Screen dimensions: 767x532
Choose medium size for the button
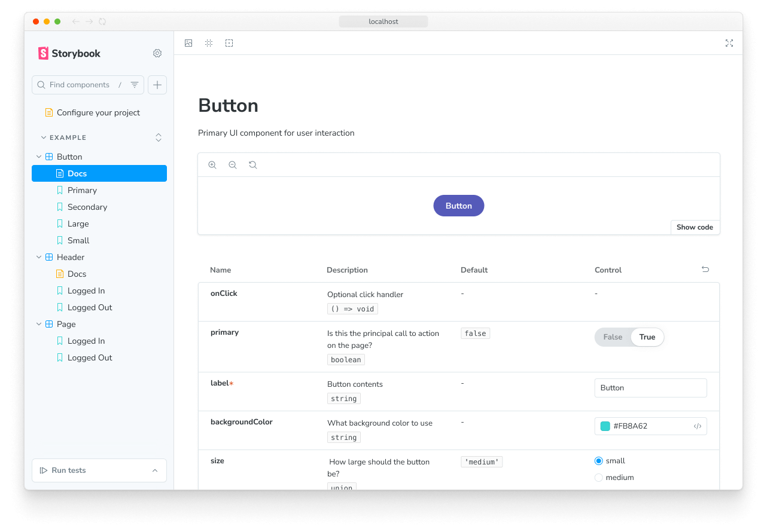599,477
